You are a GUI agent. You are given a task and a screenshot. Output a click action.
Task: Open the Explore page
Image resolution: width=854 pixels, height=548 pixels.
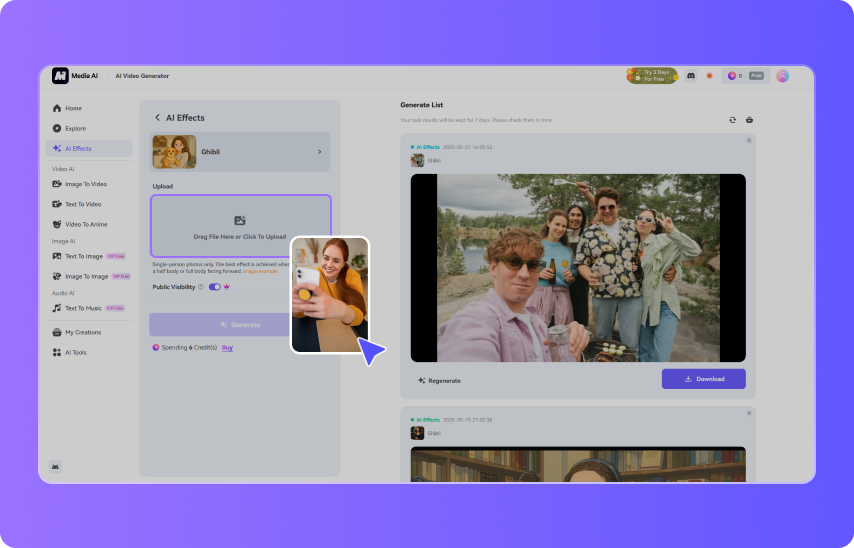[75, 128]
